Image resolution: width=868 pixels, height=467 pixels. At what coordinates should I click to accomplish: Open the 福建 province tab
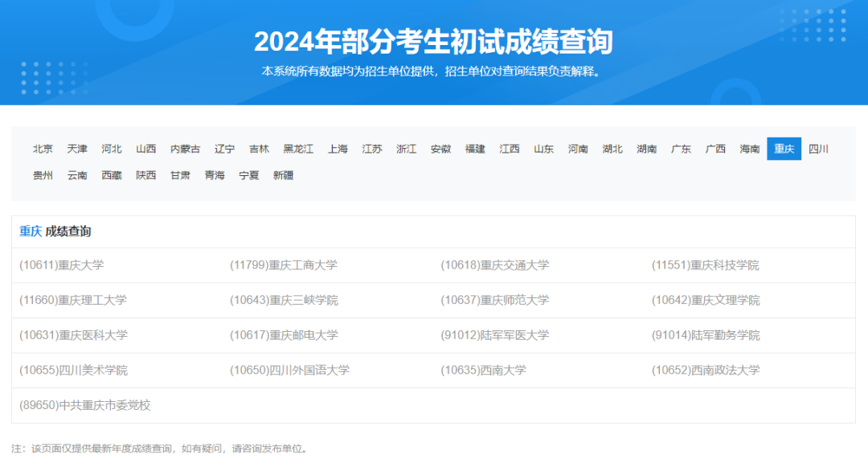point(475,149)
